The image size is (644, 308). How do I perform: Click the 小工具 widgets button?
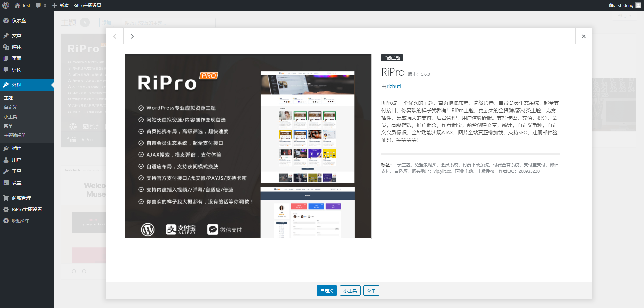(350, 291)
